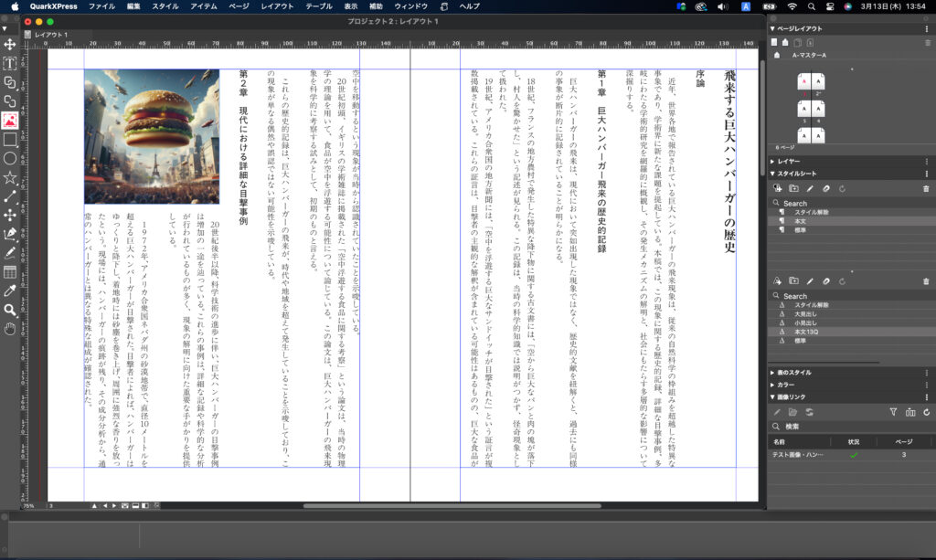Open macOS Spotlight search icon

click(811, 6)
